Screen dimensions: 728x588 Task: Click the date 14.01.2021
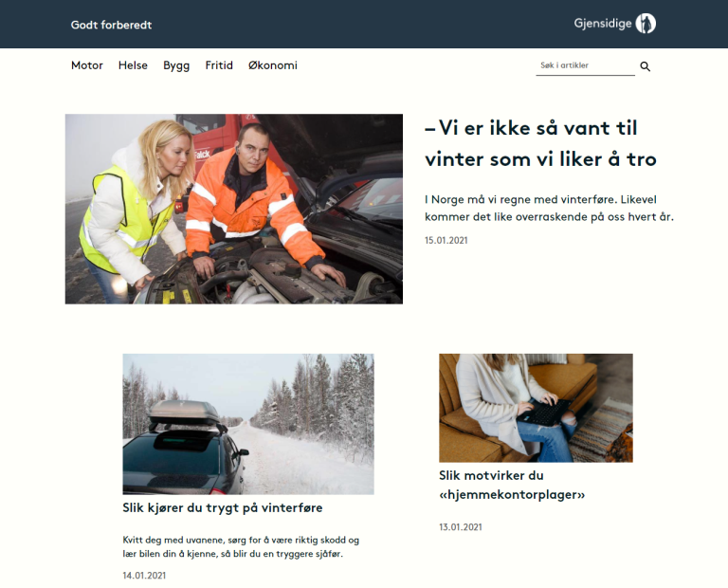144,576
